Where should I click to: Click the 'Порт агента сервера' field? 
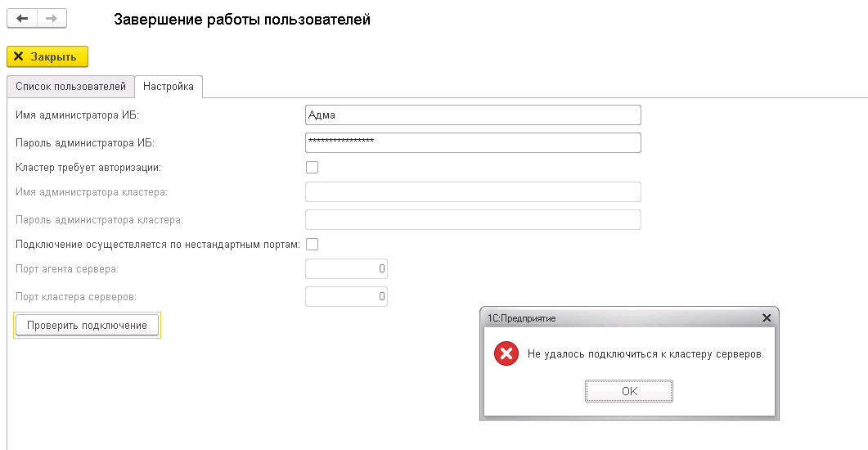346,268
